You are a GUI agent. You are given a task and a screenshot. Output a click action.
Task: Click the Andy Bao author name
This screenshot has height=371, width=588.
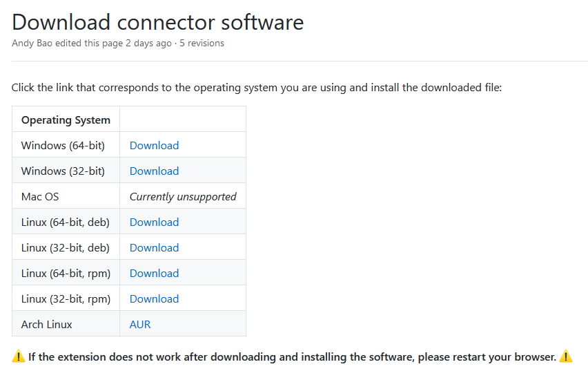[32, 44]
